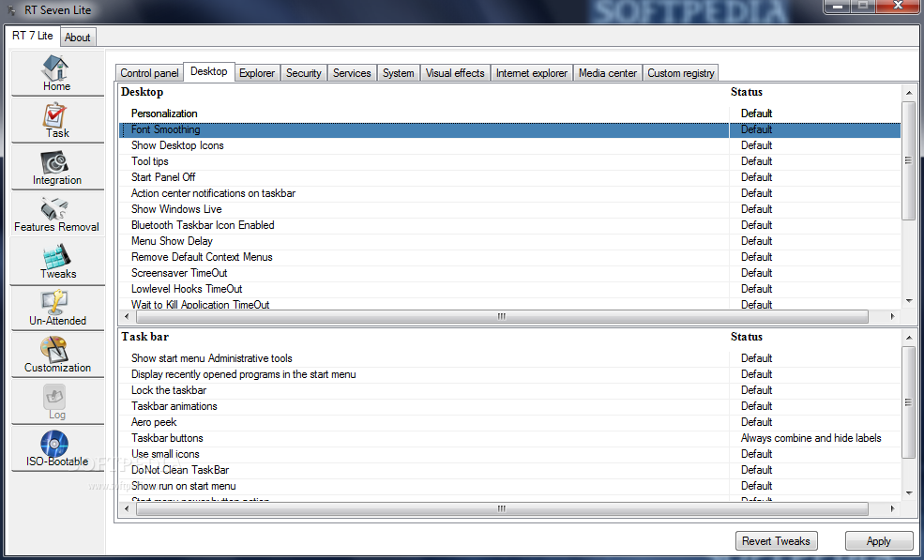Screen dimensions: 924x560
Task: Open the Security tweaks tab
Action: (x=304, y=72)
